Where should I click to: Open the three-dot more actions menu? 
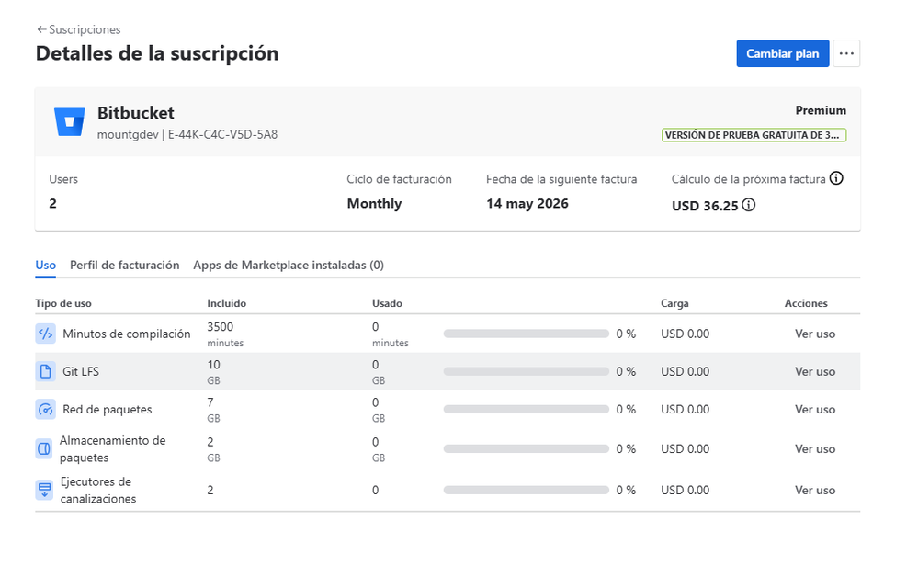click(846, 53)
